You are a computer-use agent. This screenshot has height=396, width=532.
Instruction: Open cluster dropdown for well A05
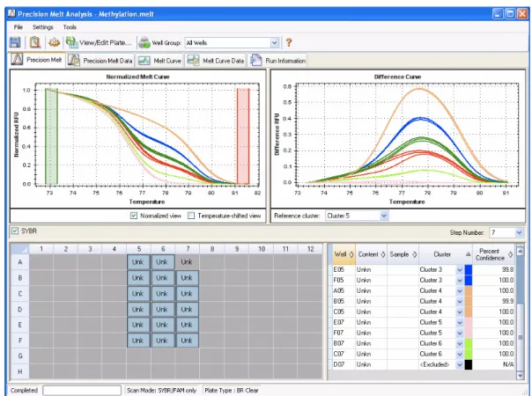click(460, 291)
